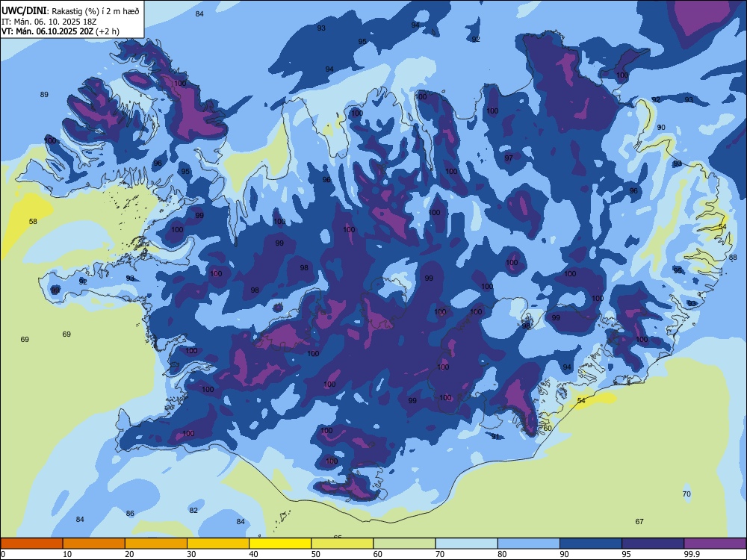This screenshot has height=560, width=747.
Task: Click the '67' humidity value on the map
Action: tap(639, 522)
